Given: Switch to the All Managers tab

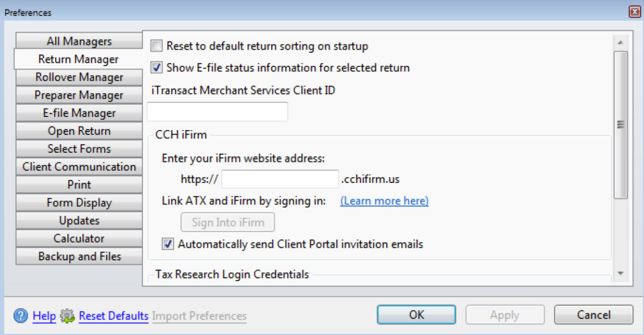Looking at the screenshot, I should click(x=79, y=42).
